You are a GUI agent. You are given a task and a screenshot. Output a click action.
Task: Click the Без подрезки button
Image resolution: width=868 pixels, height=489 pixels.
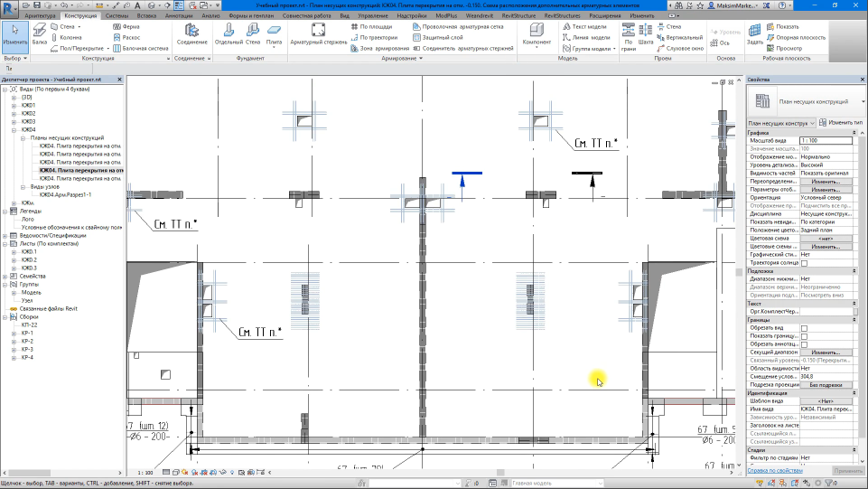click(826, 385)
